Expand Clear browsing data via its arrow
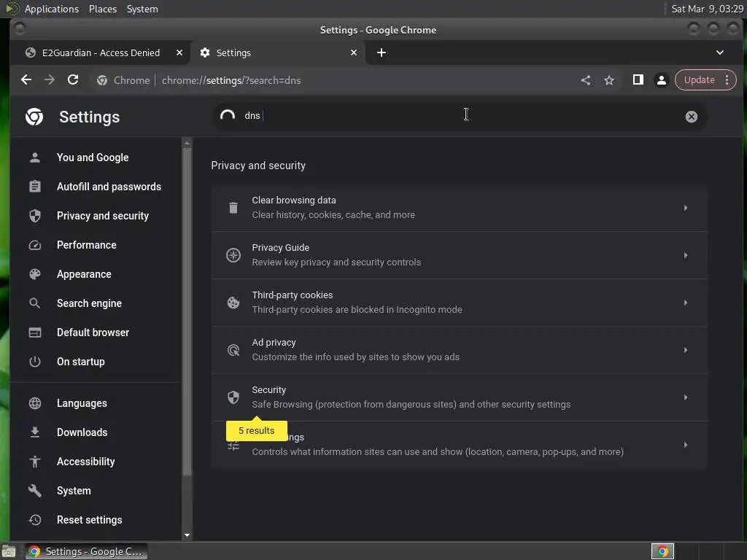 [x=686, y=208]
